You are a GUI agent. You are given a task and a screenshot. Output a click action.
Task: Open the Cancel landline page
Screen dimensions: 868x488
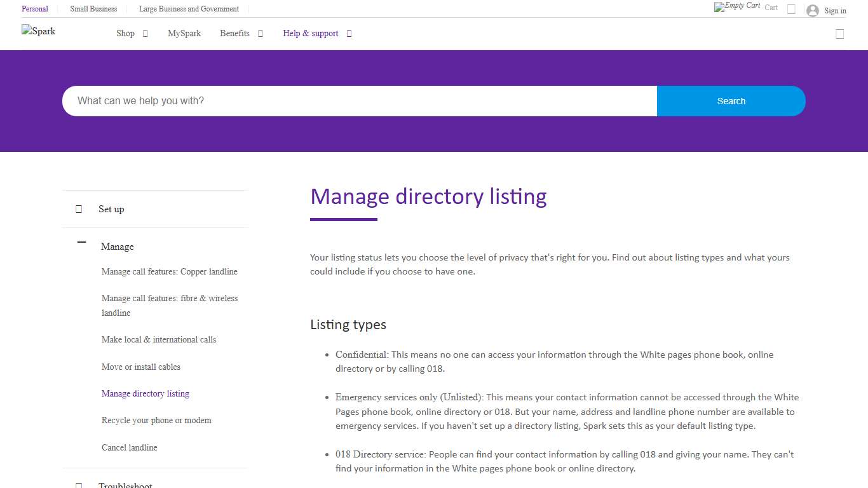point(129,447)
